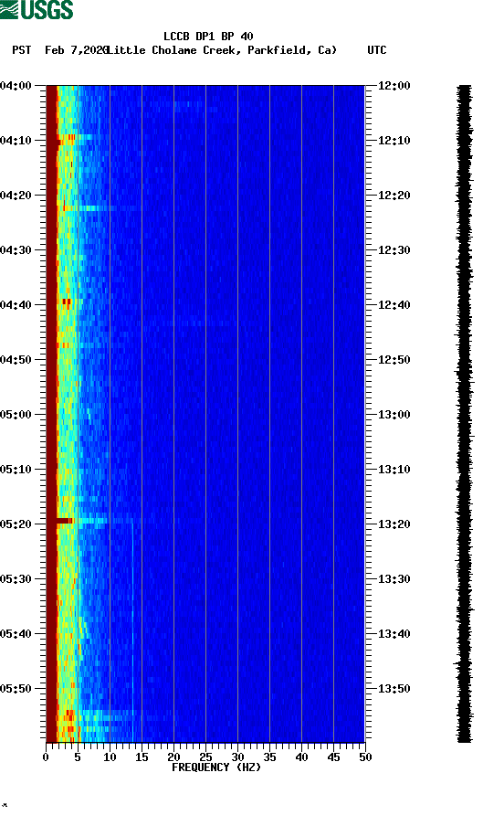This screenshot has height=815, width=504.
Task: Click the 50 Hz frequency tick label
Action: (x=365, y=757)
